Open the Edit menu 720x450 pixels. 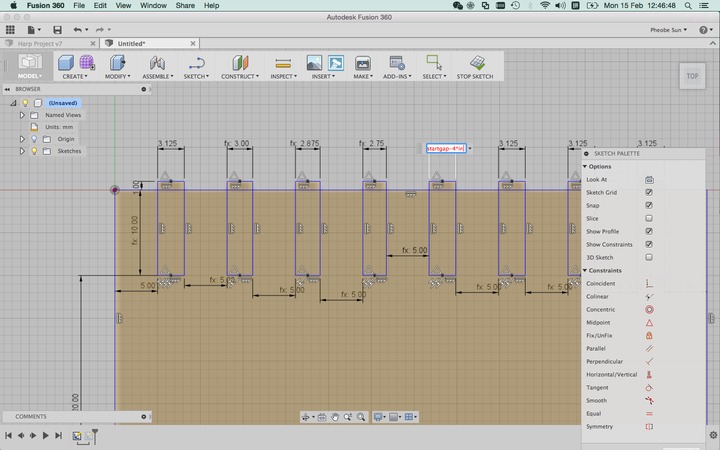100,6
